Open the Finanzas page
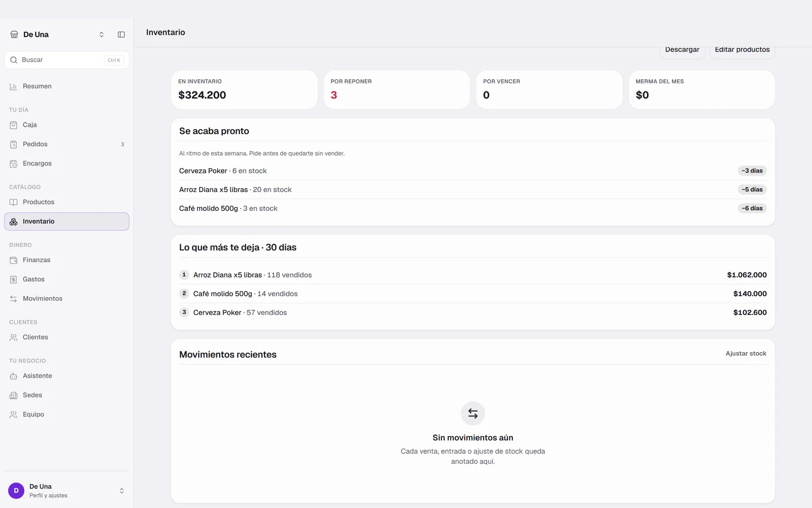The height and width of the screenshot is (508, 812). (x=66, y=260)
